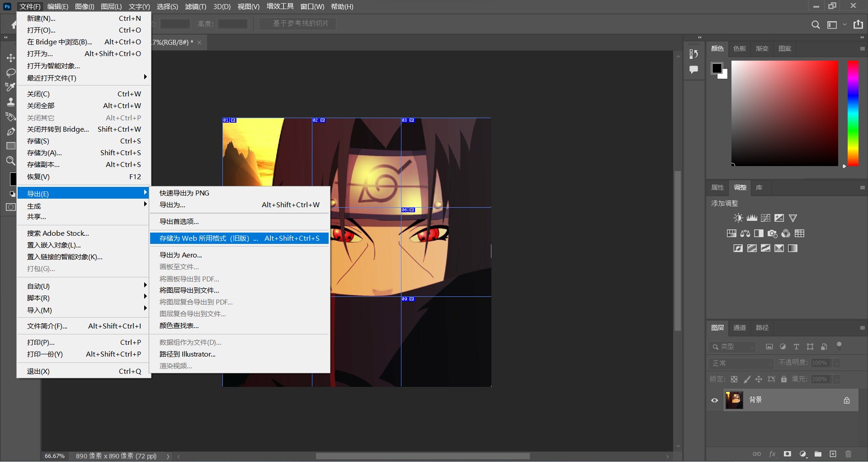Viewport: 868px width, 462px height.
Task: Select the Clone Stamp tool
Action: click(x=11, y=102)
